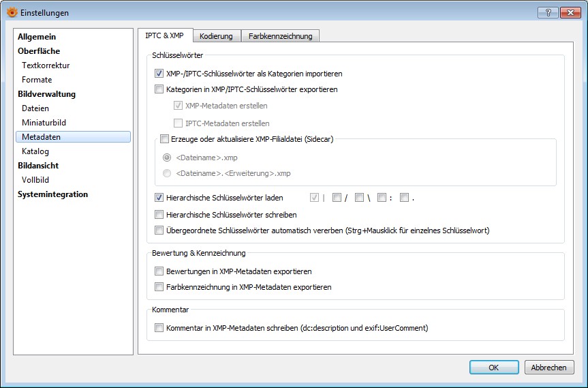Screen dimensions: 588x388
Task: Select <Dateiname>.<Erweiterung>.xmp radio option
Action: point(167,173)
